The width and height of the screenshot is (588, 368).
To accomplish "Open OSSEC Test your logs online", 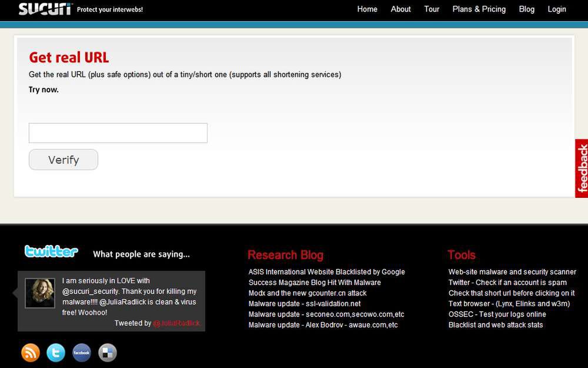I will click(497, 314).
